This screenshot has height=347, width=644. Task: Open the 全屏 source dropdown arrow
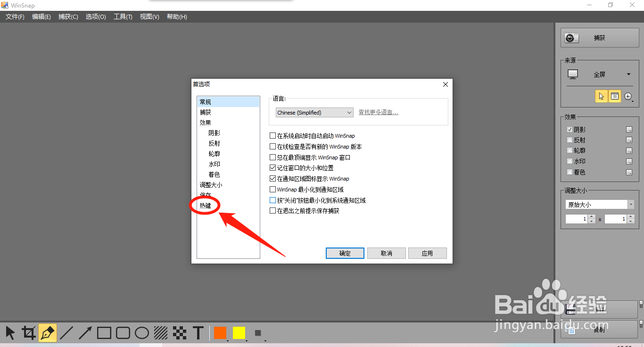628,74
